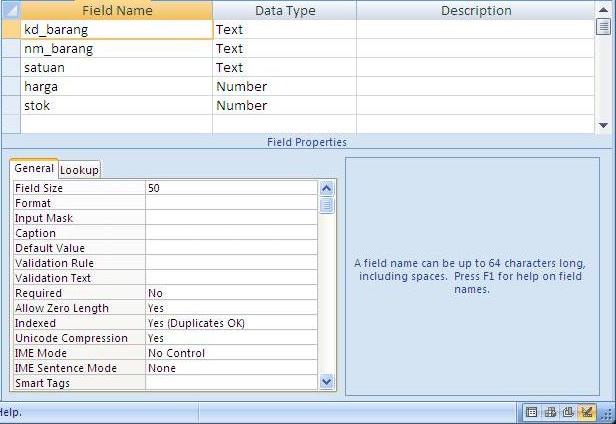Switch to PivotChart View icon
Screen dimensions: 616x424
click(x=568, y=412)
